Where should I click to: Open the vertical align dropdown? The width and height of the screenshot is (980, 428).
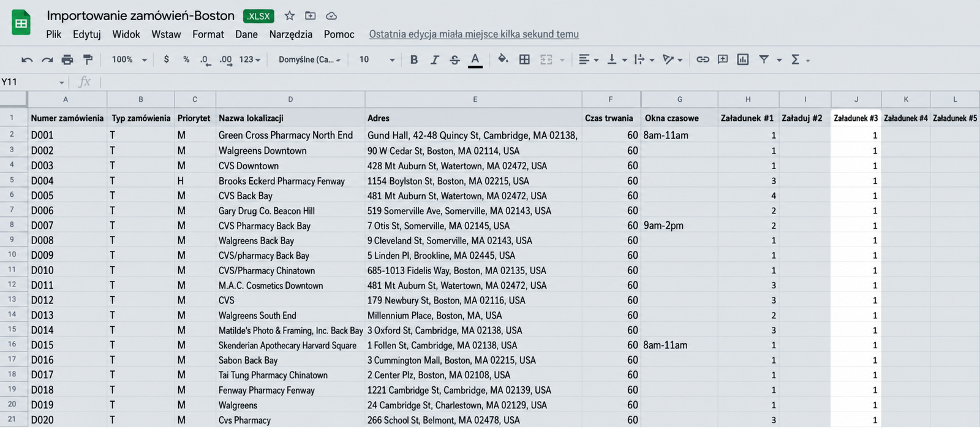coord(617,59)
